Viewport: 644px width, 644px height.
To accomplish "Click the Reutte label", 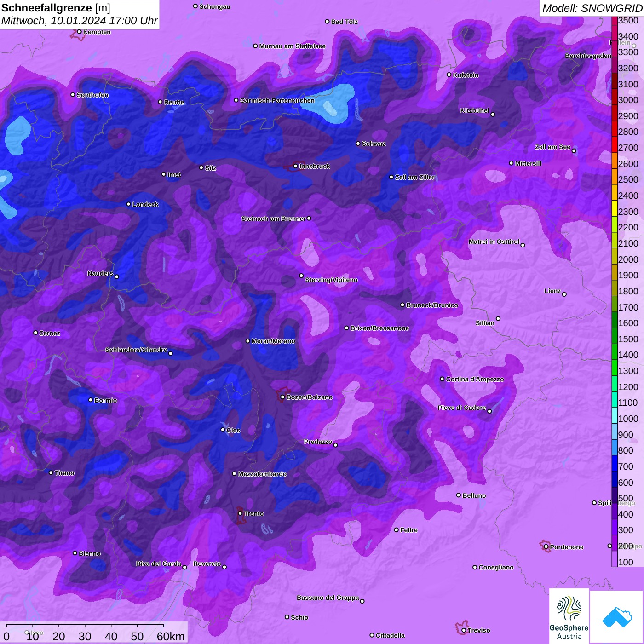I will (x=174, y=102).
